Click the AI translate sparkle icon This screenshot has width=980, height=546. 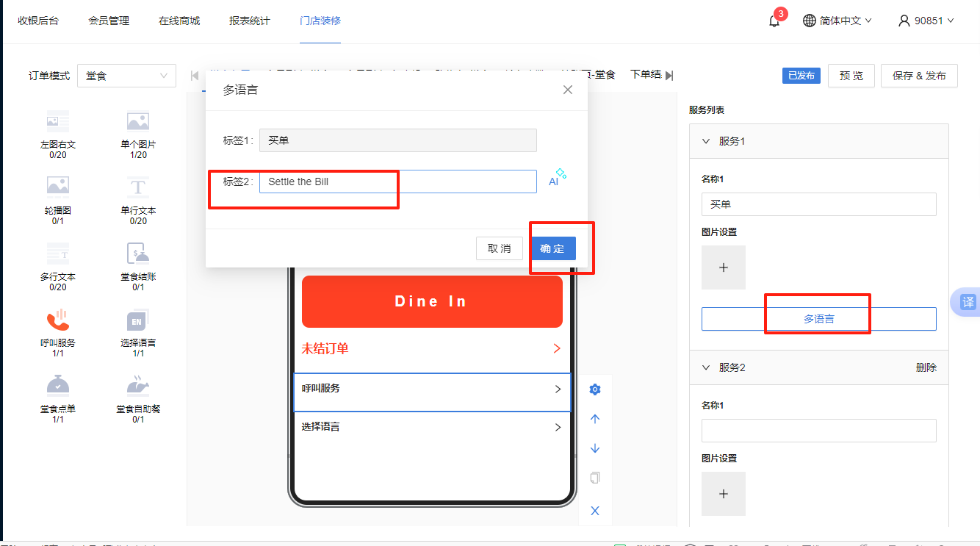pos(558,178)
